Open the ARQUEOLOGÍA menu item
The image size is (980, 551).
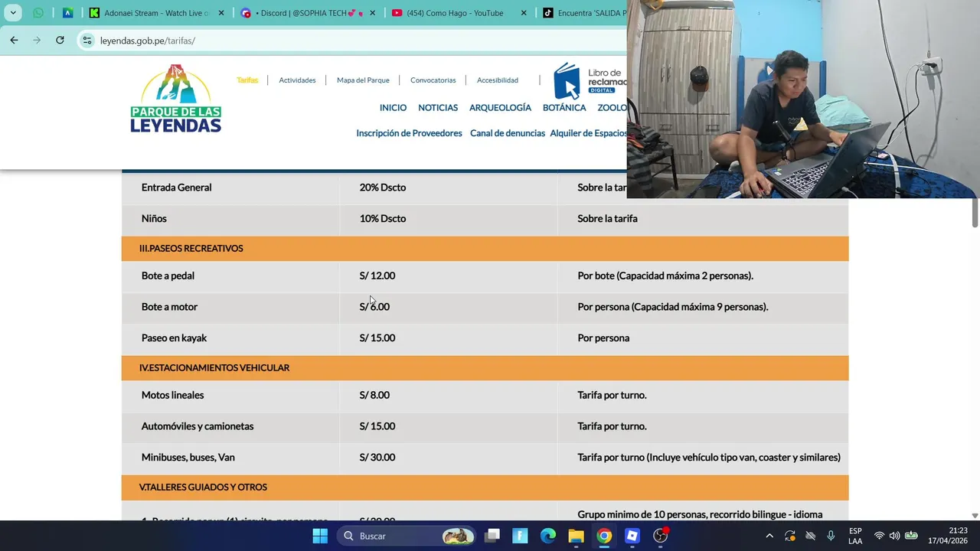coord(500,108)
